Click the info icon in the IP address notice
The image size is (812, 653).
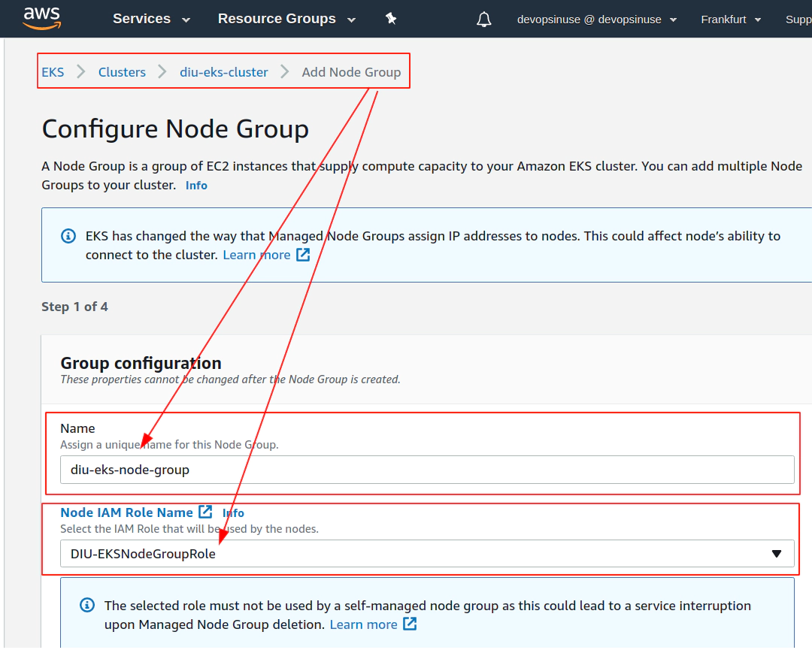pyautogui.click(x=68, y=236)
